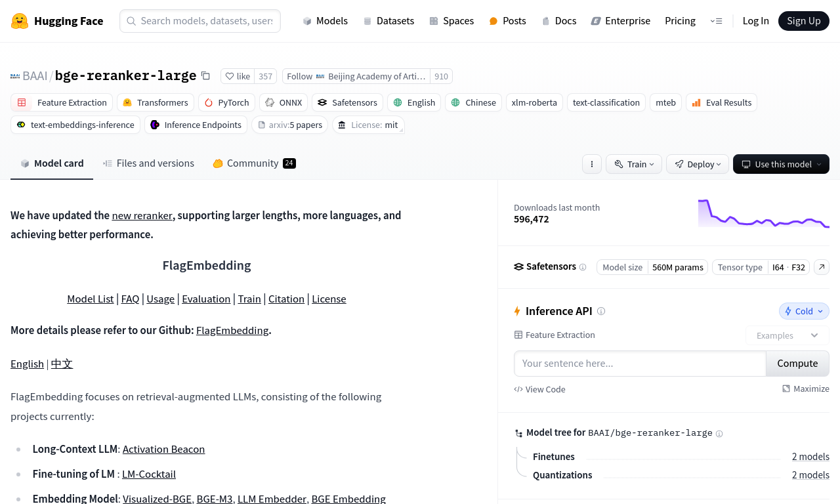
Task: Open Enterprise in top navigation
Action: click(620, 21)
